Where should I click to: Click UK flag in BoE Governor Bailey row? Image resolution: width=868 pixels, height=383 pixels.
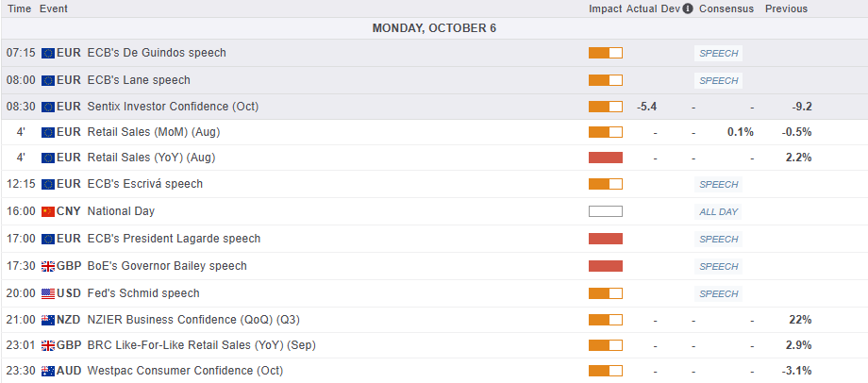pyautogui.click(x=48, y=266)
